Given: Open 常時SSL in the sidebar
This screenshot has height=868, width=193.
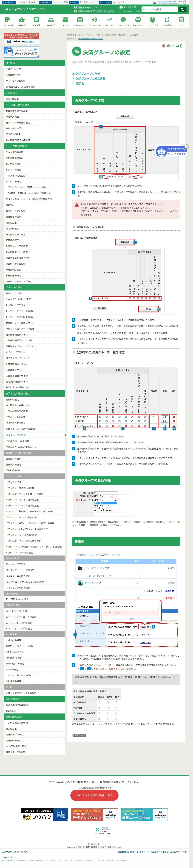Looking at the screenshot, I should pyautogui.click(x=34, y=205).
